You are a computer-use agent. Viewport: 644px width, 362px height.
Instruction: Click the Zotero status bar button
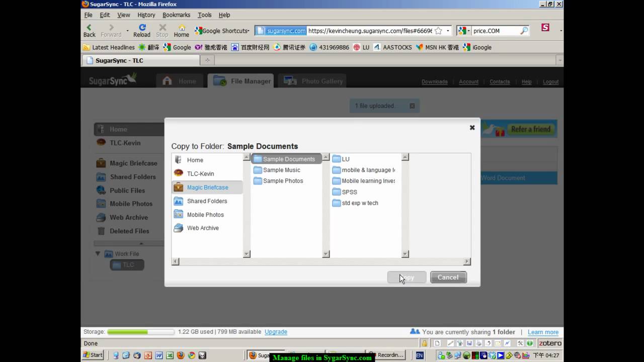point(550,343)
